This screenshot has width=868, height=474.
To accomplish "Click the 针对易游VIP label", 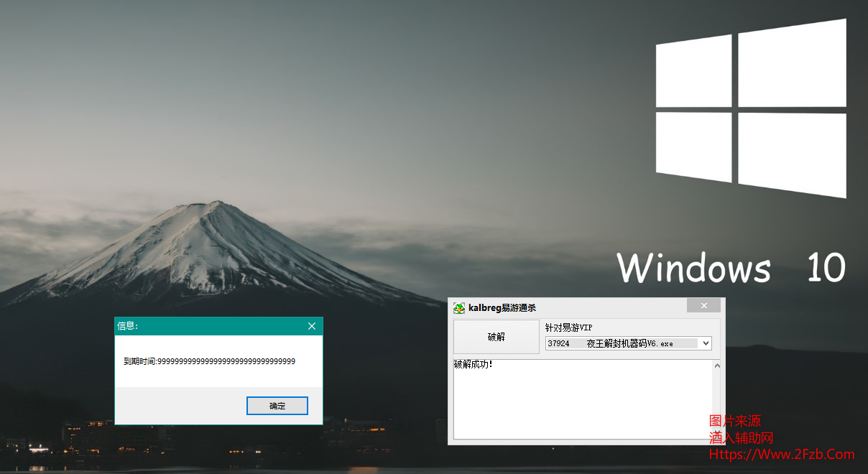I will click(568, 327).
